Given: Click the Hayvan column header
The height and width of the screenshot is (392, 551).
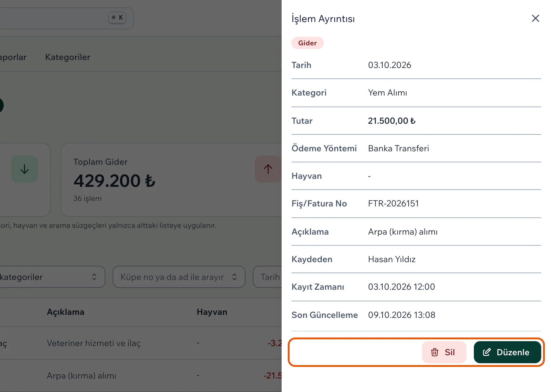Looking at the screenshot, I should click(212, 312).
